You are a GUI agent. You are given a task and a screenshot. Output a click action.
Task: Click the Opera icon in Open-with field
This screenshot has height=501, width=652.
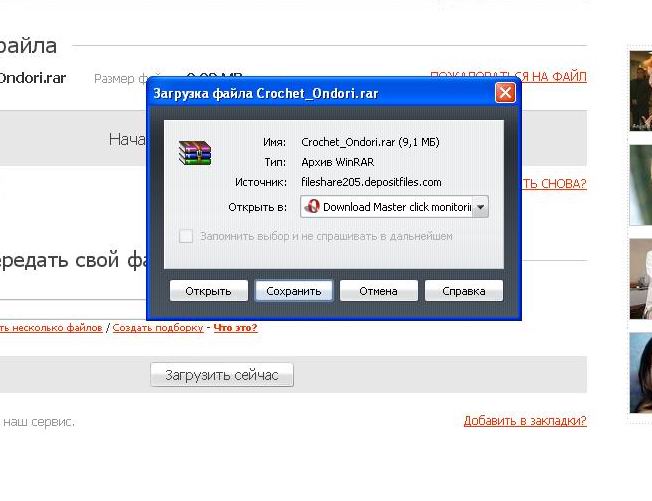pos(312,207)
